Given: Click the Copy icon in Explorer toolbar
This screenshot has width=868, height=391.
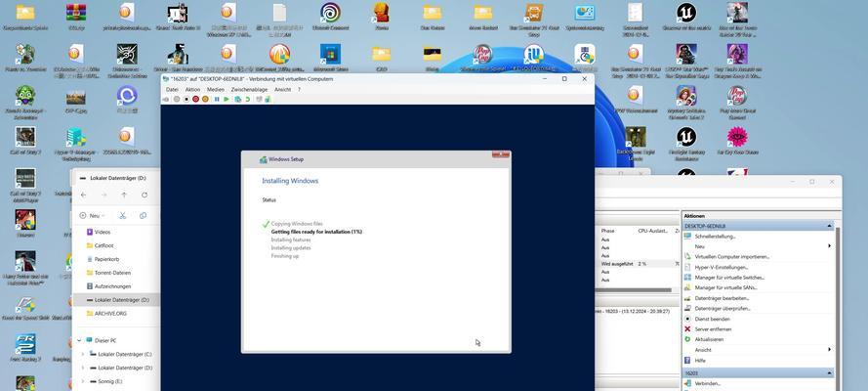Looking at the screenshot, I should [143, 215].
